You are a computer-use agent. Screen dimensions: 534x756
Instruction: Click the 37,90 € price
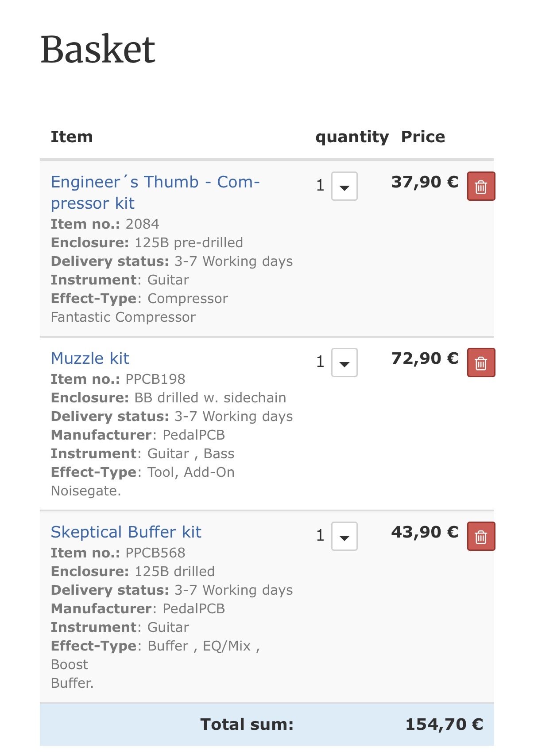(425, 182)
